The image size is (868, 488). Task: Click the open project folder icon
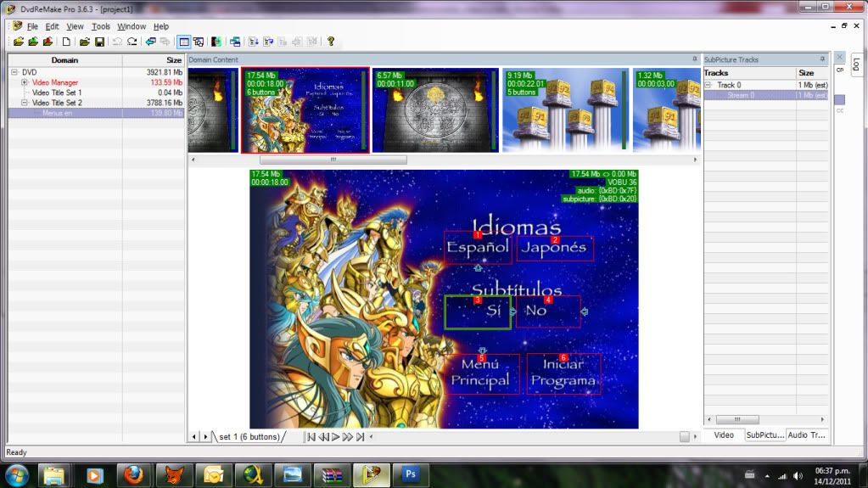[85, 42]
